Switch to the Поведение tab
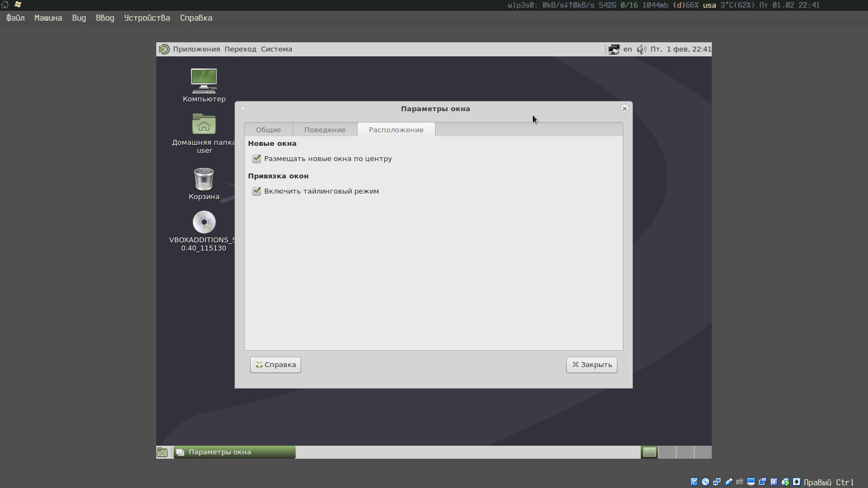Image resolution: width=868 pixels, height=488 pixels. pos(325,130)
